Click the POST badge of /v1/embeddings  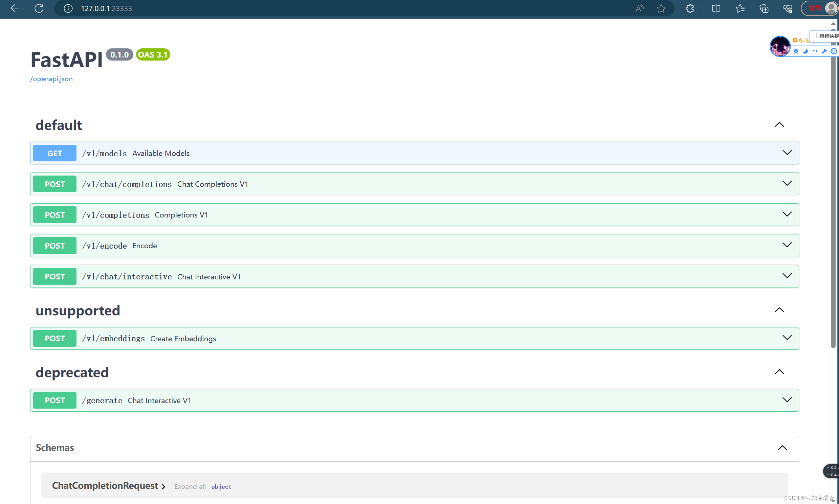point(55,338)
